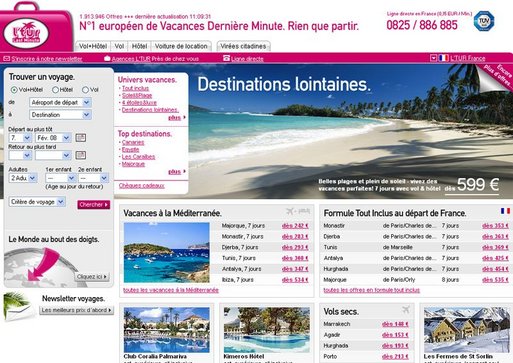Open the Critère de voyage dropdown
This screenshot has height=363, width=513.
pos(37,202)
